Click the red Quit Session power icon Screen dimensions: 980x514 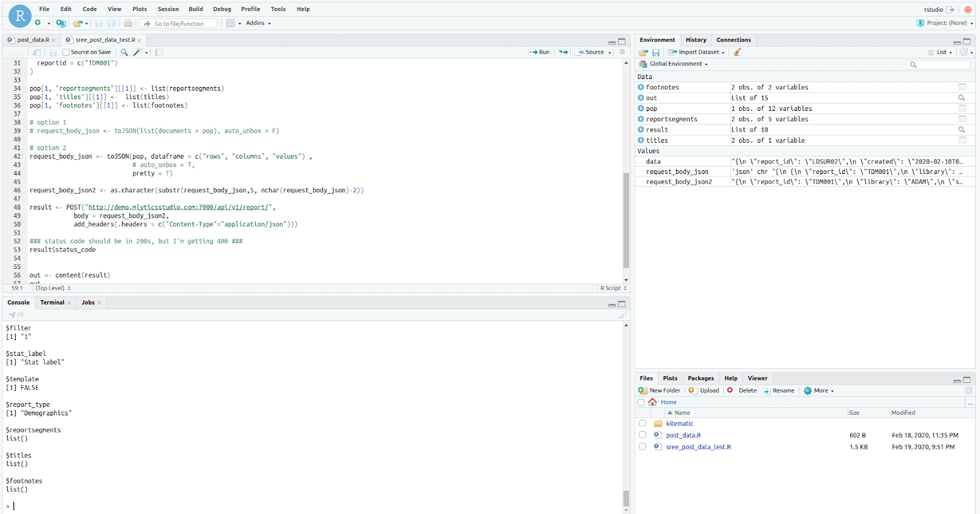tap(968, 9)
